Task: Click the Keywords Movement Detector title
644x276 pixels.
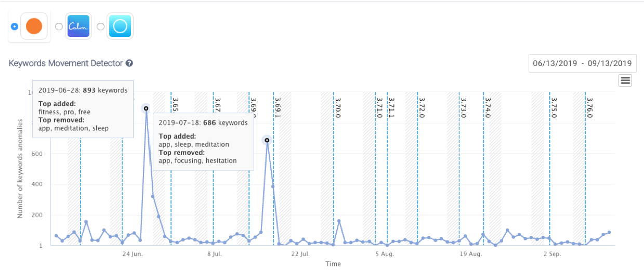Action: point(65,63)
